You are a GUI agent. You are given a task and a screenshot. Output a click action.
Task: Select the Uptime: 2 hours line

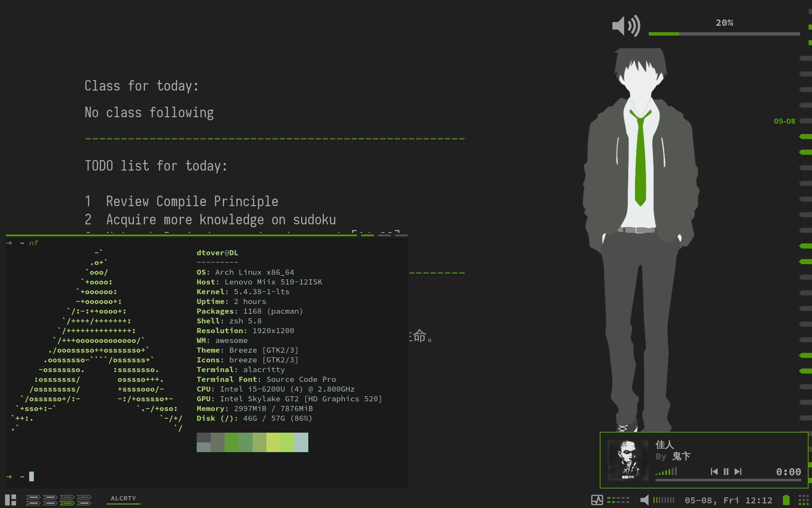pyautogui.click(x=231, y=301)
